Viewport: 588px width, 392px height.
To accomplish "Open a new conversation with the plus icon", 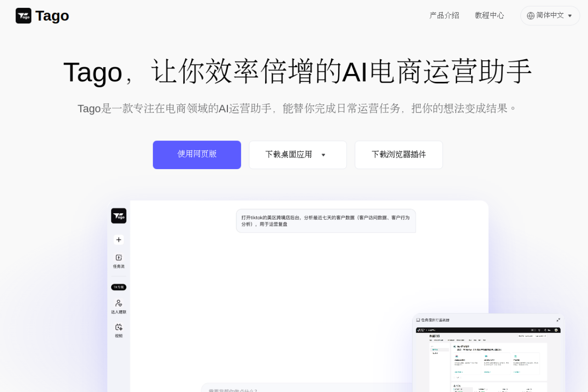I will point(119,239).
